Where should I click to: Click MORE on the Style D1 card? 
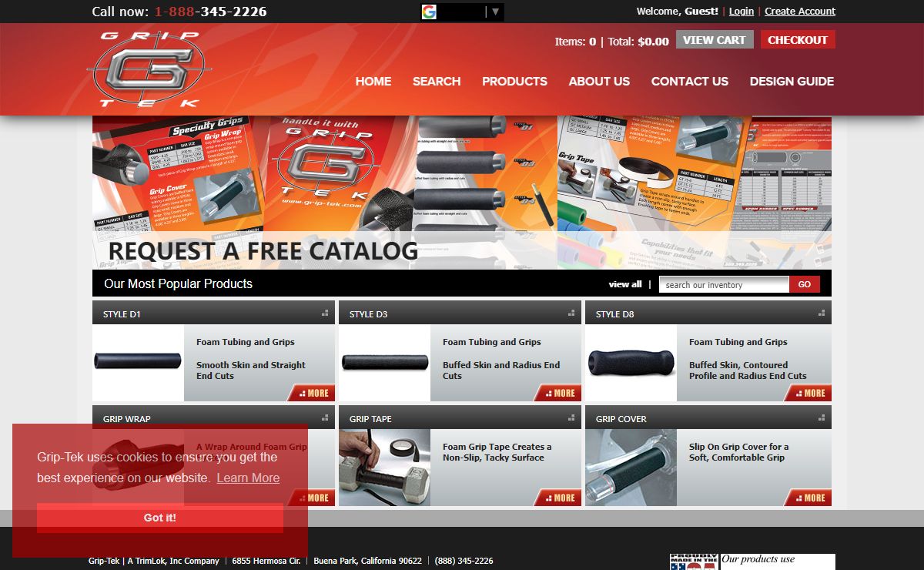313,393
